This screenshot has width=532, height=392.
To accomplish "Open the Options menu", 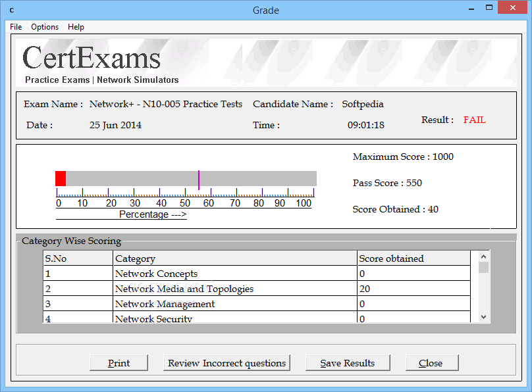I will click(45, 27).
